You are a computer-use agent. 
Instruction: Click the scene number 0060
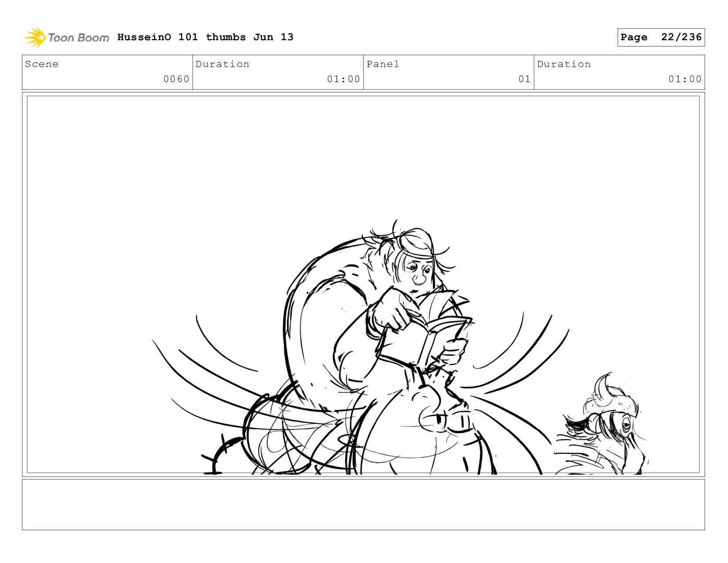coord(176,79)
